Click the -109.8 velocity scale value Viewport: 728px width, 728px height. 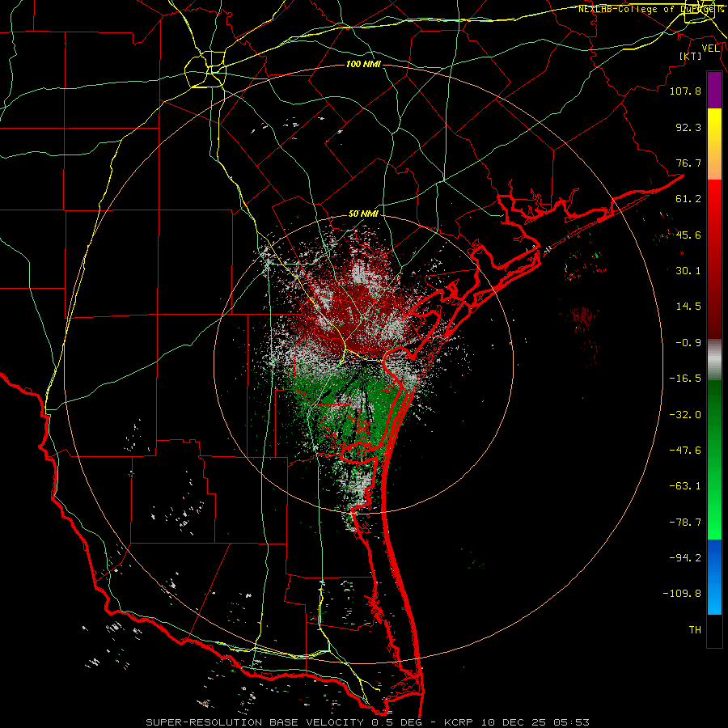682,594
